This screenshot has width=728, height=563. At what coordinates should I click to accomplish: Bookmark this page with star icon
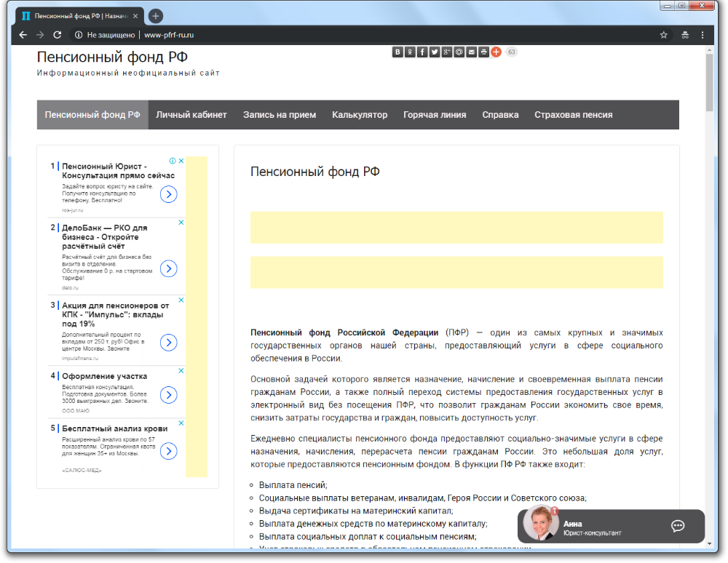[663, 35]
